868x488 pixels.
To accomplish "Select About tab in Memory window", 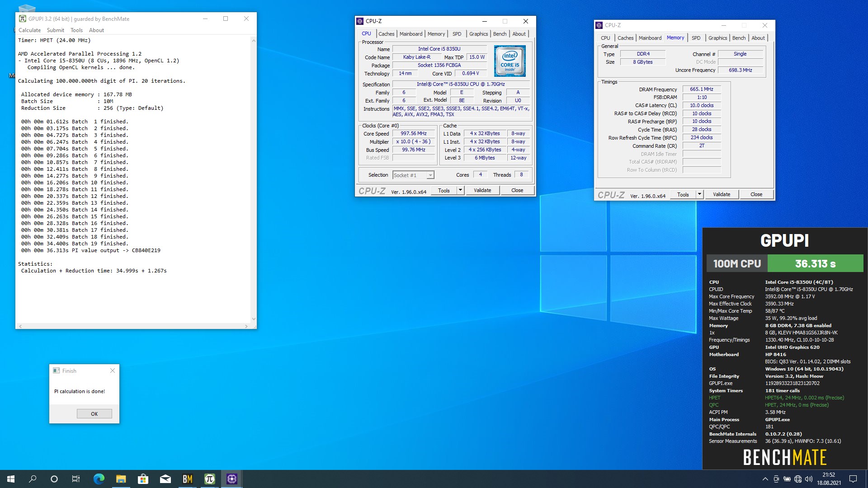I will click(758, 38).
